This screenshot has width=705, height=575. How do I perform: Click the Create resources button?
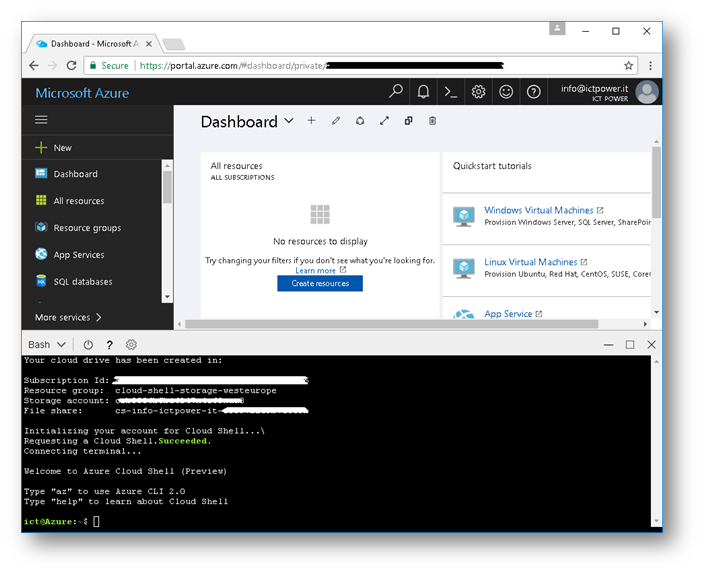(x=320, y=284)
